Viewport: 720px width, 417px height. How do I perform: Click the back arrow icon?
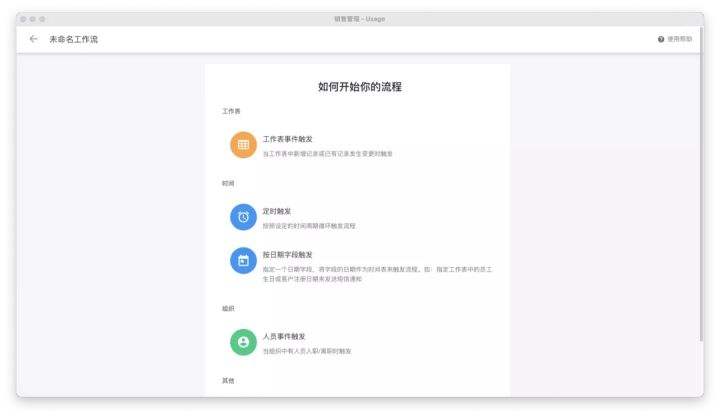(34, 39)
